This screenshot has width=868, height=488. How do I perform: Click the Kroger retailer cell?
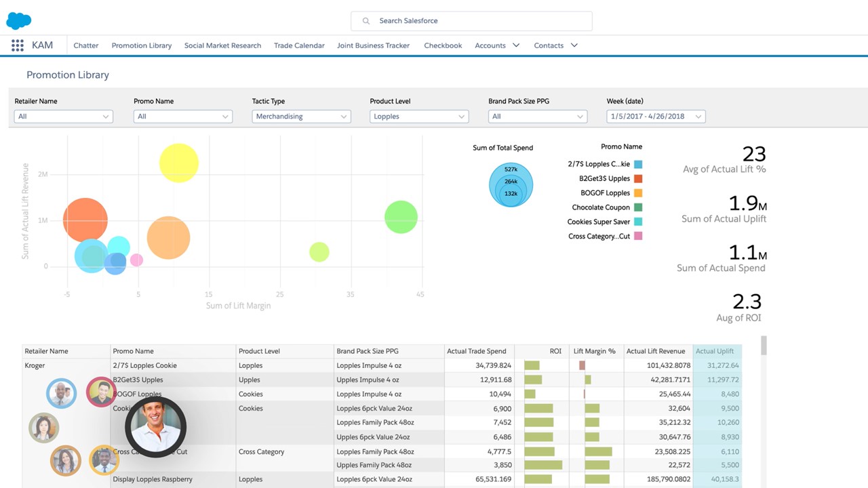35,365
